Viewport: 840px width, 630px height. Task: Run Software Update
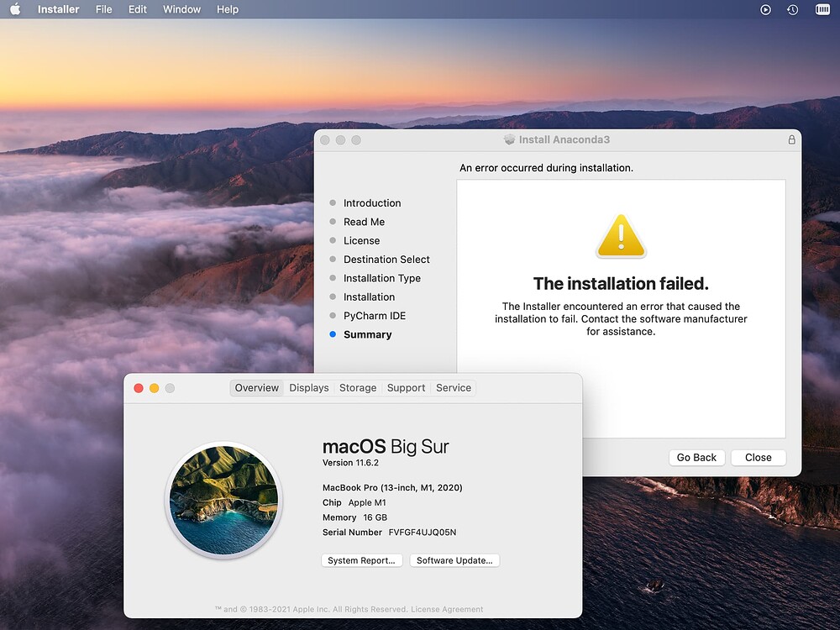[454, 560]
